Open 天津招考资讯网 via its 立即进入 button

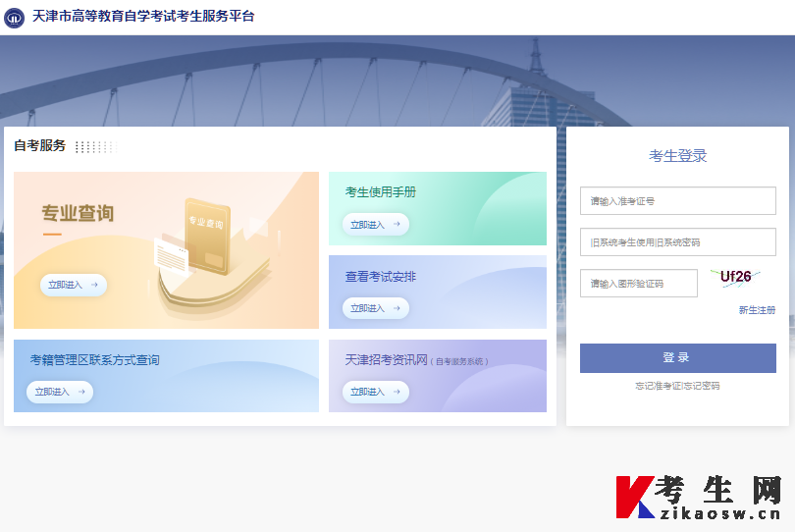point(375,392)
